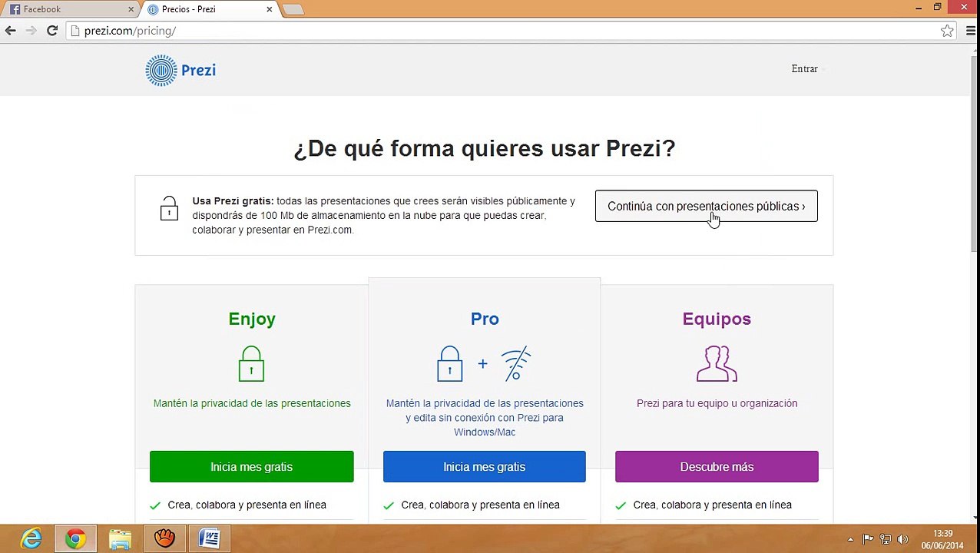This screenshot has width=980, height=553.
Task: Open Internet Explorer from taskbar
Action: 31,538
